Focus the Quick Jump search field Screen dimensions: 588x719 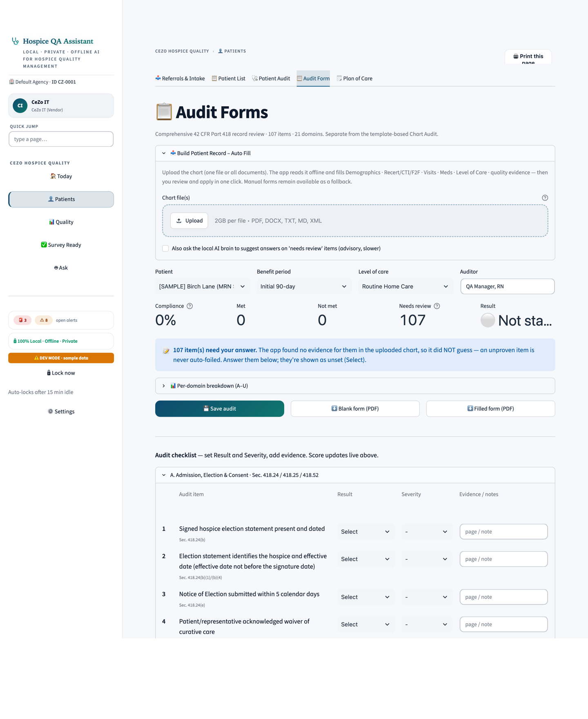tap(61, 139)
